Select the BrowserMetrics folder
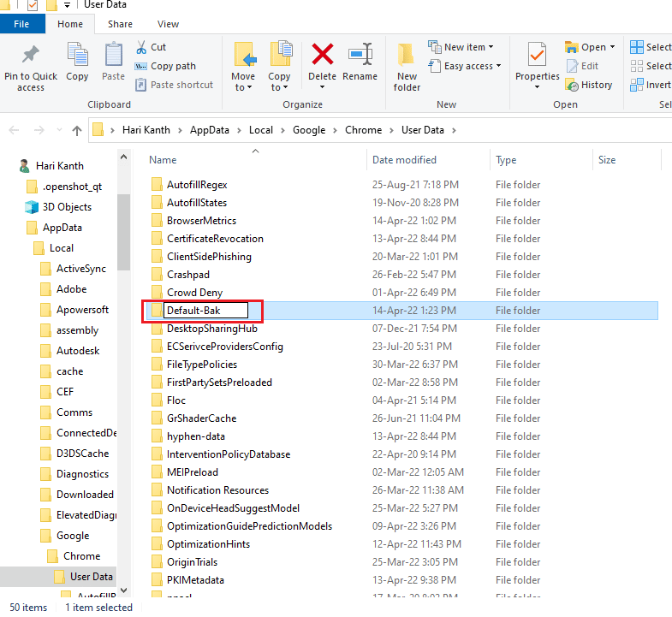This screenshot has width=672, height=617. click(201, 221)
